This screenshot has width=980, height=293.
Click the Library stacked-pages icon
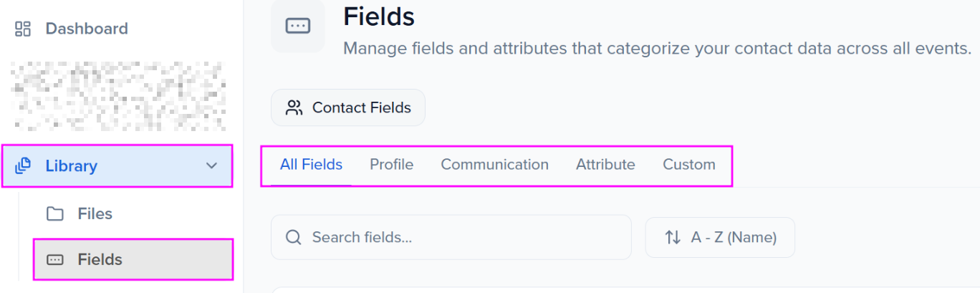point(23,165)
